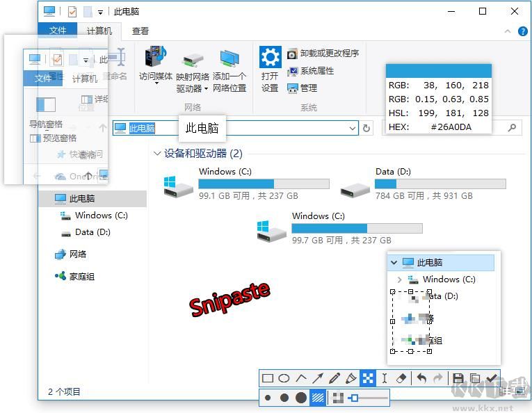The height and width of the screenshot is (413, 532).
Task: Switch to the 查看 ribbon tab
Action: (x=140, y=31)
